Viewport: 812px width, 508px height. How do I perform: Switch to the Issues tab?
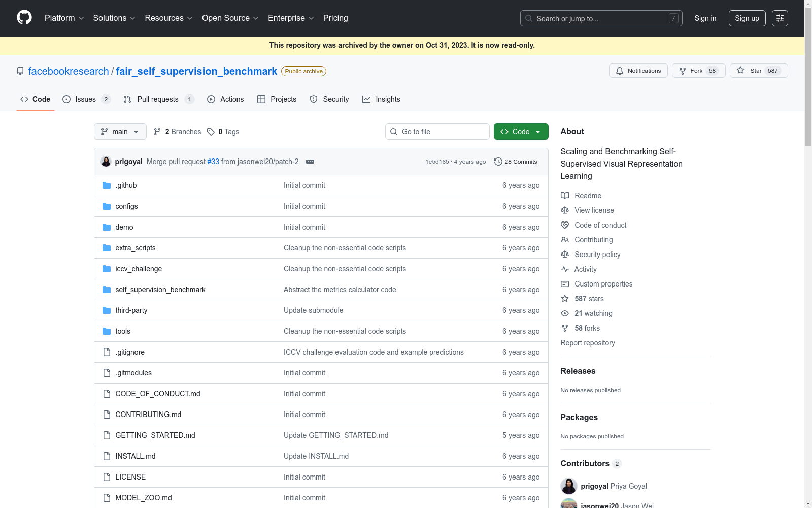(86, 99)
